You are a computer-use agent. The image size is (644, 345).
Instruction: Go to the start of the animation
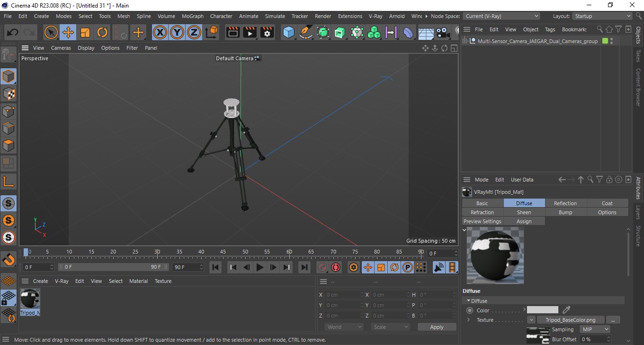click(x=215, y=267)
